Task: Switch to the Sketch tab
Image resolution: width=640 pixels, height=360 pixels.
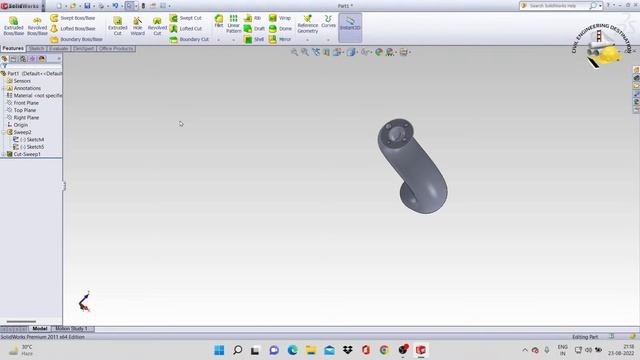Action: point(36,49)
